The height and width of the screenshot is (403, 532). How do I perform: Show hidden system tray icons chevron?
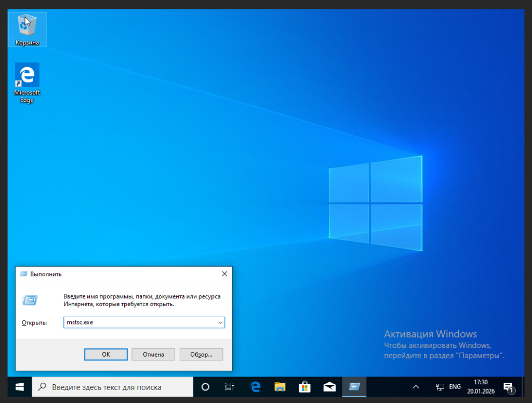(416, 387)
